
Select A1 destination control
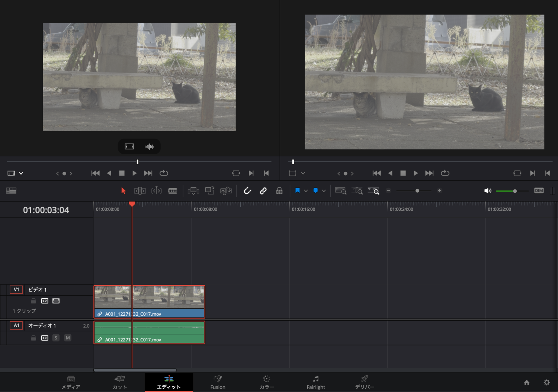tap(16, 326)
